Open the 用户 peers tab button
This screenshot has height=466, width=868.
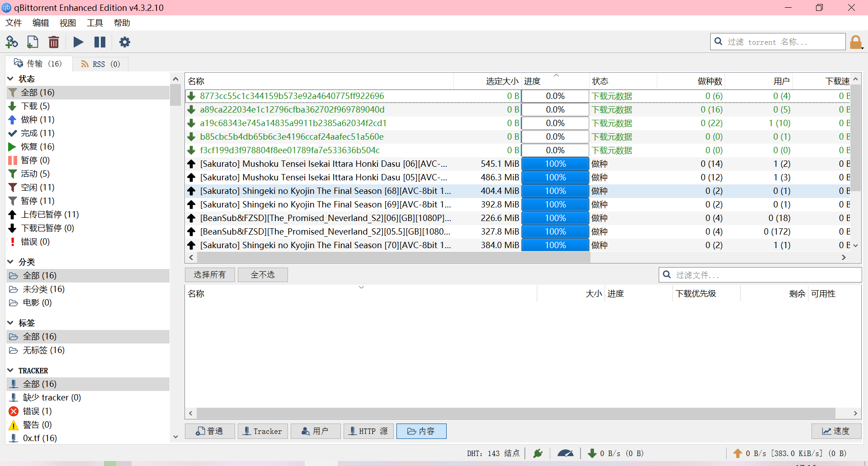point(316,431)
